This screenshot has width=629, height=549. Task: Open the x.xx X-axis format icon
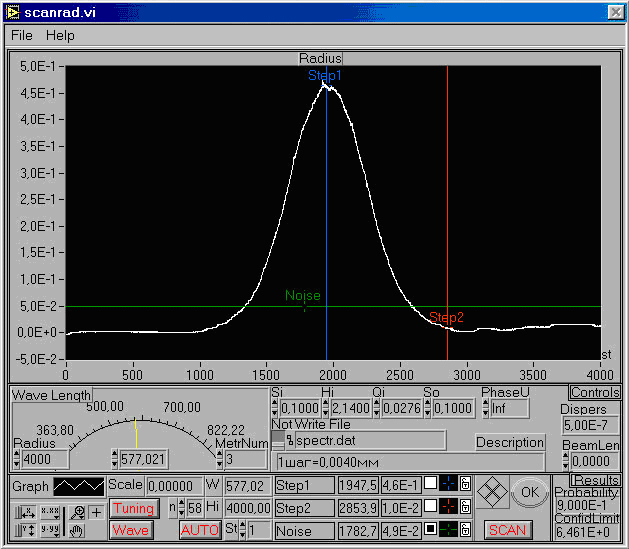tap(50, 512)
